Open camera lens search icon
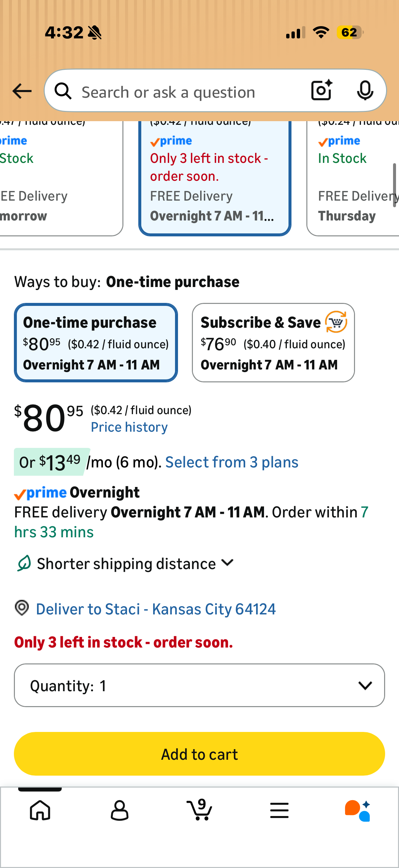The image size is (399, 868). pyautogui.click(x=322, y=90)
